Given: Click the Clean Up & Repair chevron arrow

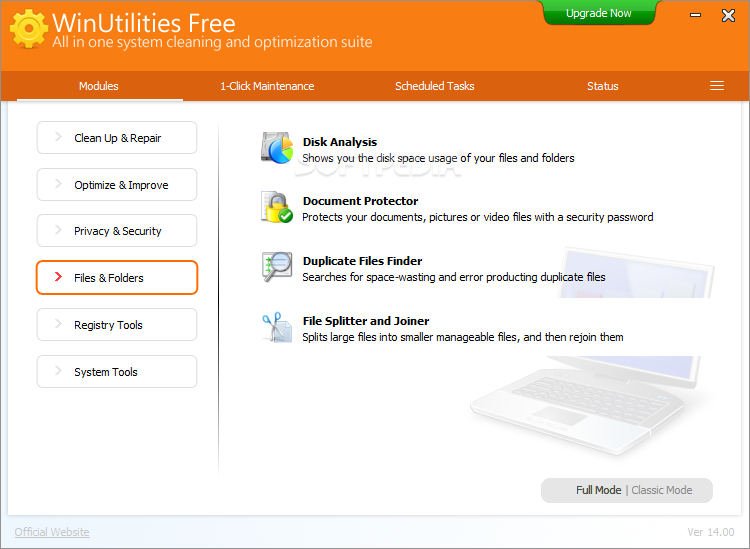Looking at the screenshot, I should 58,137.
